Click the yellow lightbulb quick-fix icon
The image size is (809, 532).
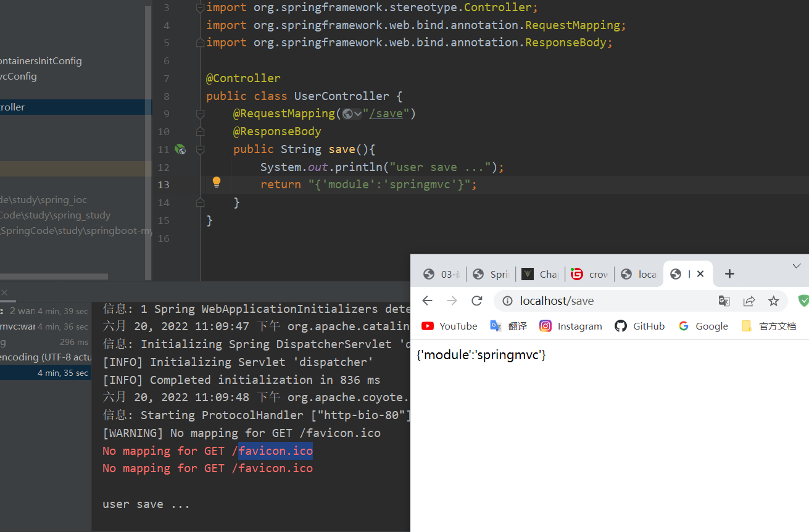(217, 182)
